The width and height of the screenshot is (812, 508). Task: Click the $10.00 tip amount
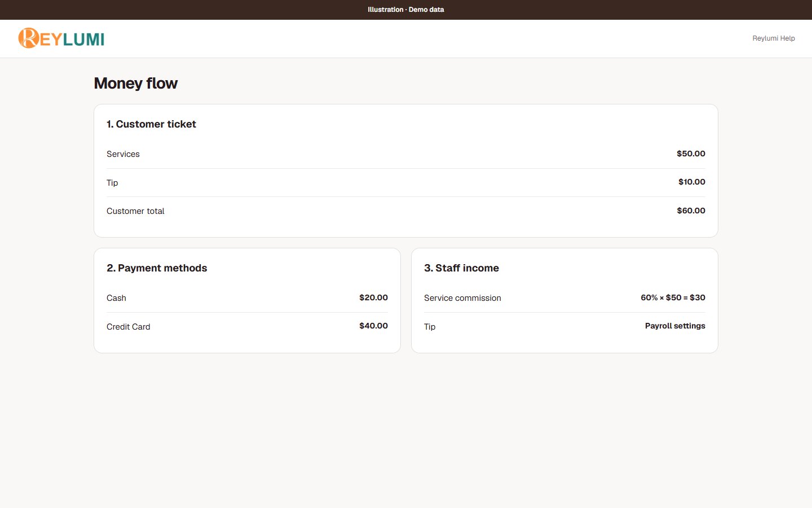coord(692,182)
